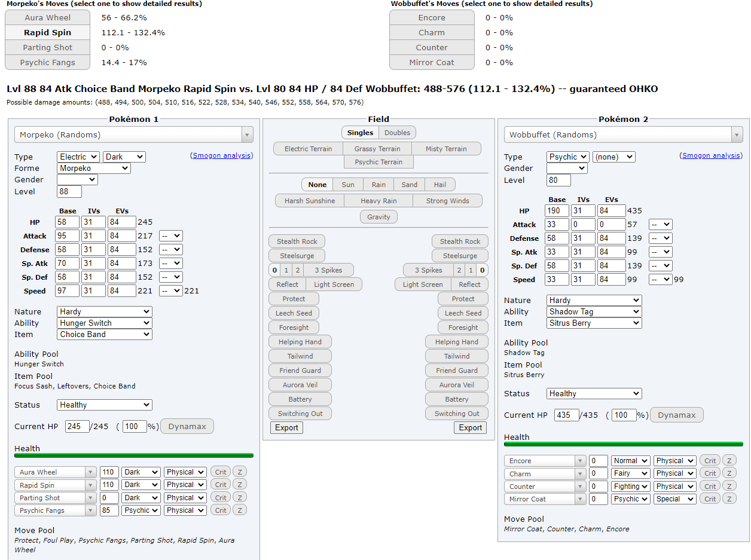Set weather to Sun
Viewport: 751px width, 560px height.
pyautogui.click(x=348, y=185)
